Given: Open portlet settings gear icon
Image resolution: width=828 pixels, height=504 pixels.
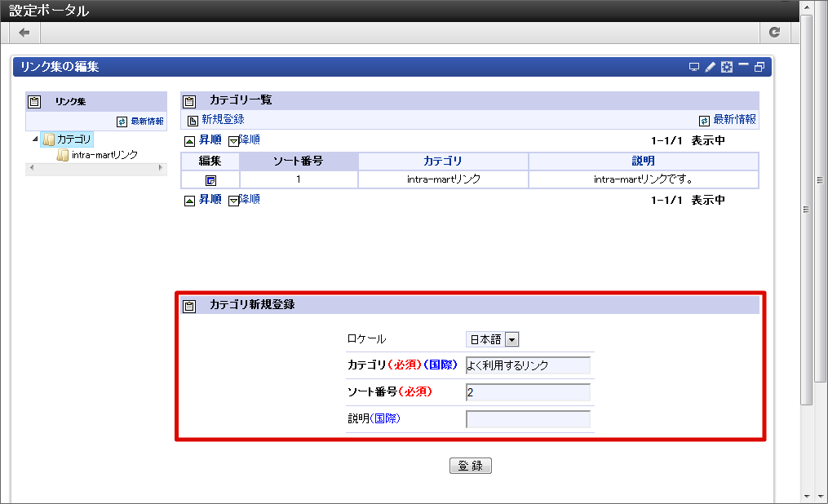Looking at the screenshot, I should (727, 67).
